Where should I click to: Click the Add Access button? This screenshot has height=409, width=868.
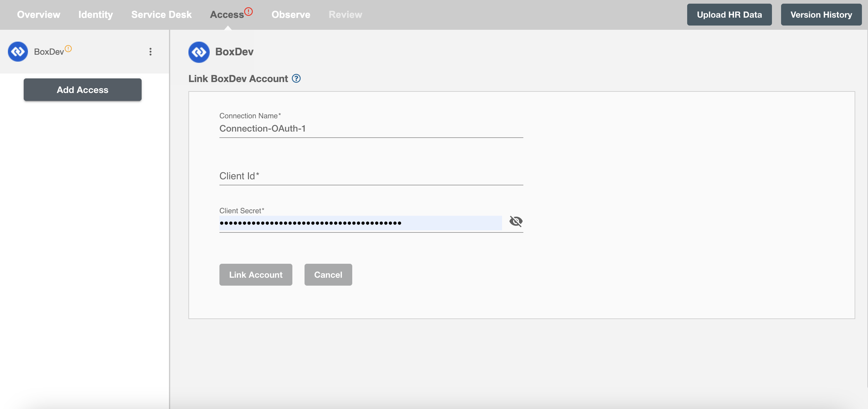pos(83,90)
